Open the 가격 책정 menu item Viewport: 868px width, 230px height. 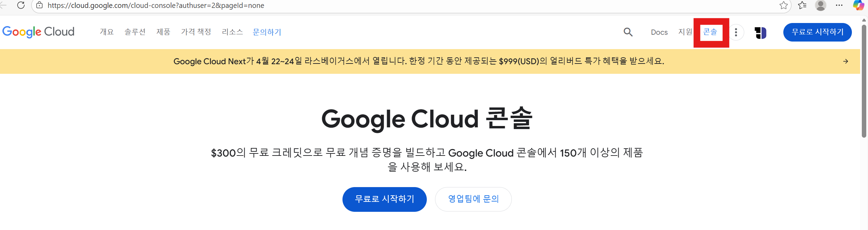point(196,32)
